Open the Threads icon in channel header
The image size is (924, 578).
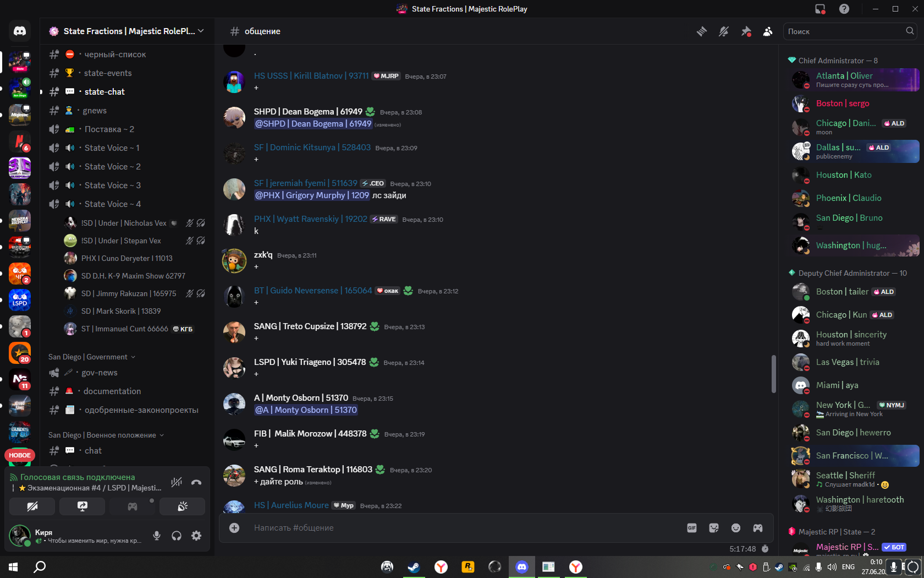[x=702, y=31]
